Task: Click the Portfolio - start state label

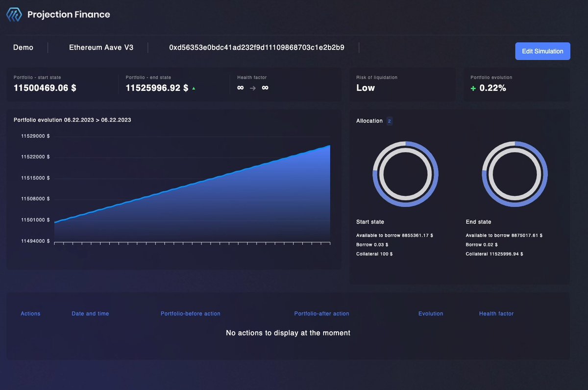Action: (x=37, y=78)
